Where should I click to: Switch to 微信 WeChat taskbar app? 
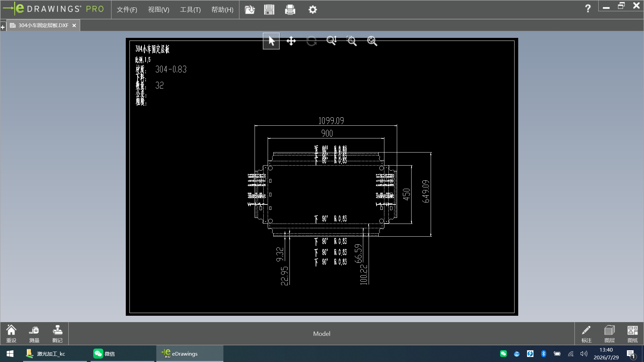[122, 354]
